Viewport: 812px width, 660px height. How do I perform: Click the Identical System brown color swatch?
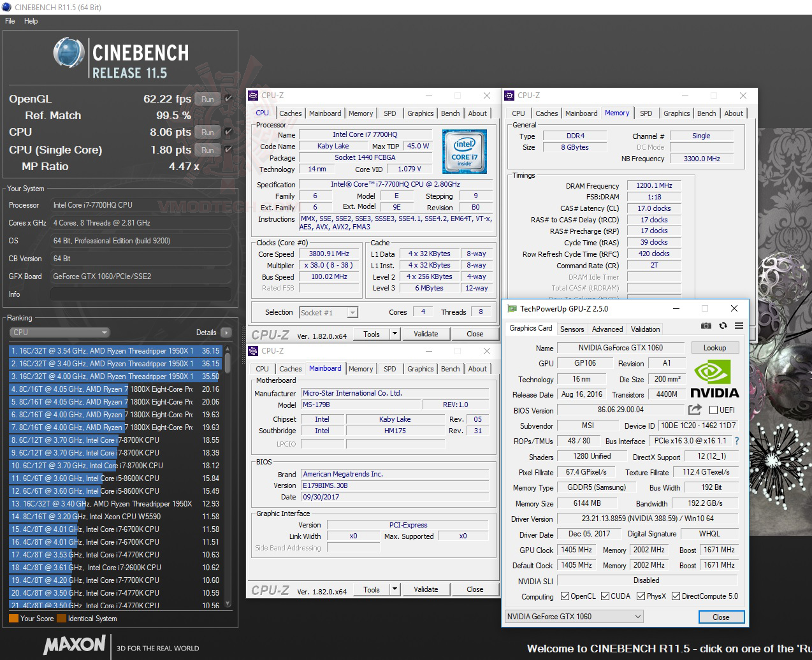[x=61, y=618]
